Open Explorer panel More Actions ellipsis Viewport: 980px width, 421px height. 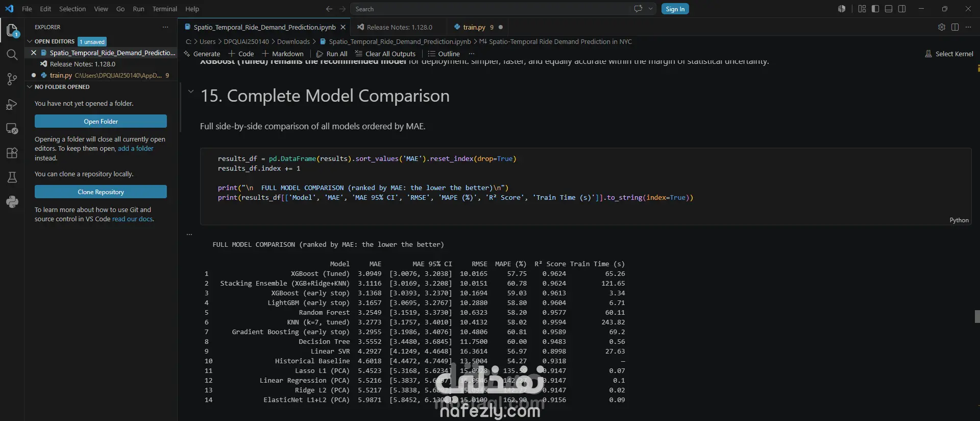tap(165, 27)
